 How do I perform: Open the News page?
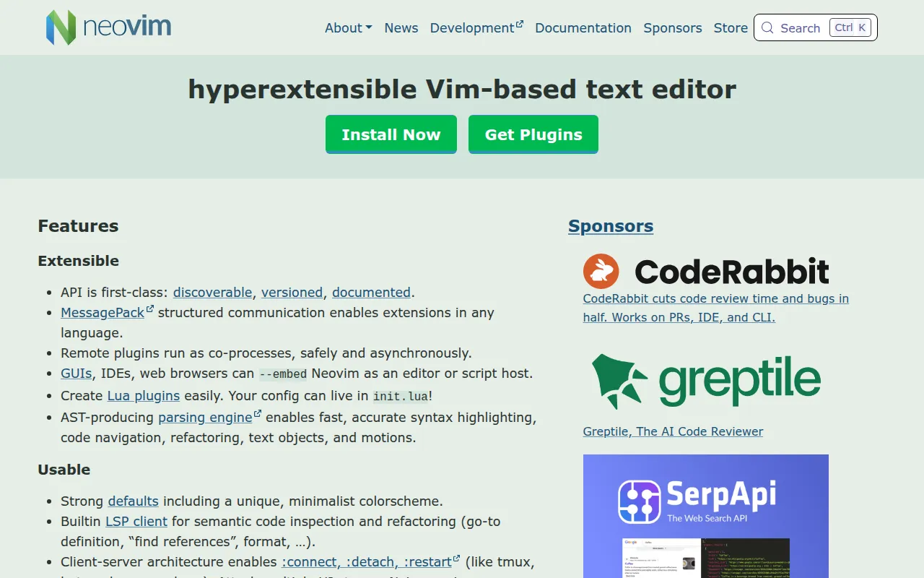point(401,28)
